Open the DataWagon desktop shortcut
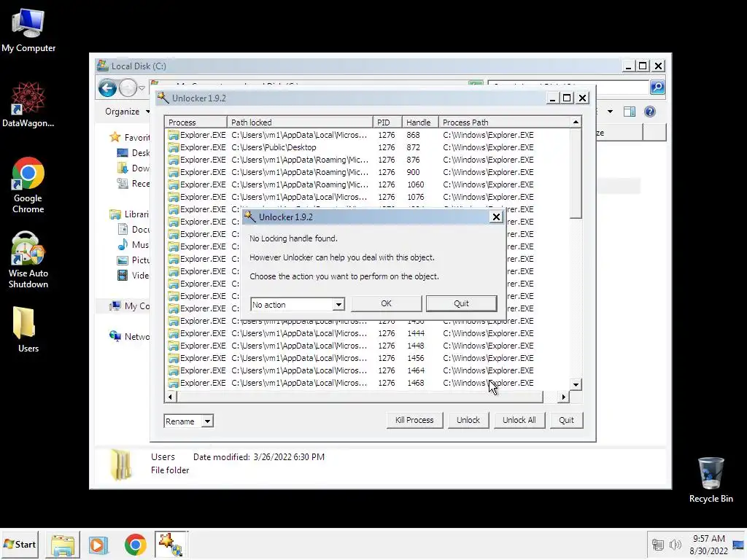The width and height of the screenshot is (747, 560). pos(28,105)
